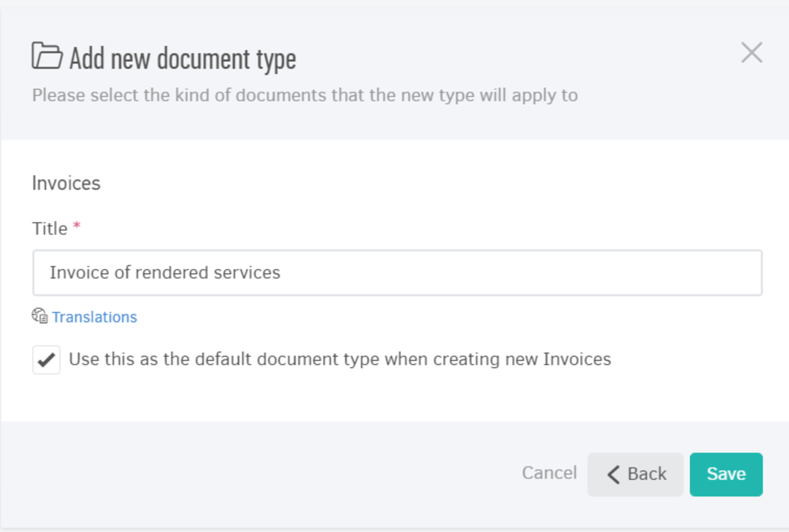789x532 pixels.
Task: Click the Invoices section label
Action: tap(66, 183)
